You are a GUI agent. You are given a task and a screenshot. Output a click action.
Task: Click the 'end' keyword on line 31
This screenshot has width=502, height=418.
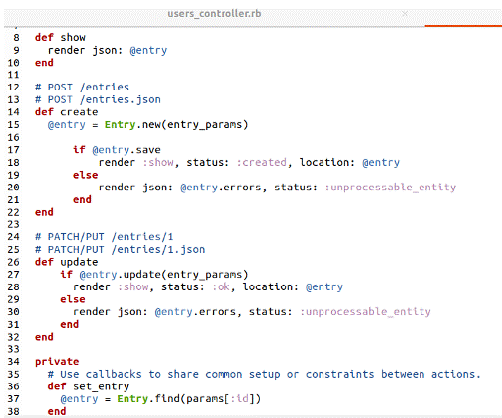[x=70, y=324]
